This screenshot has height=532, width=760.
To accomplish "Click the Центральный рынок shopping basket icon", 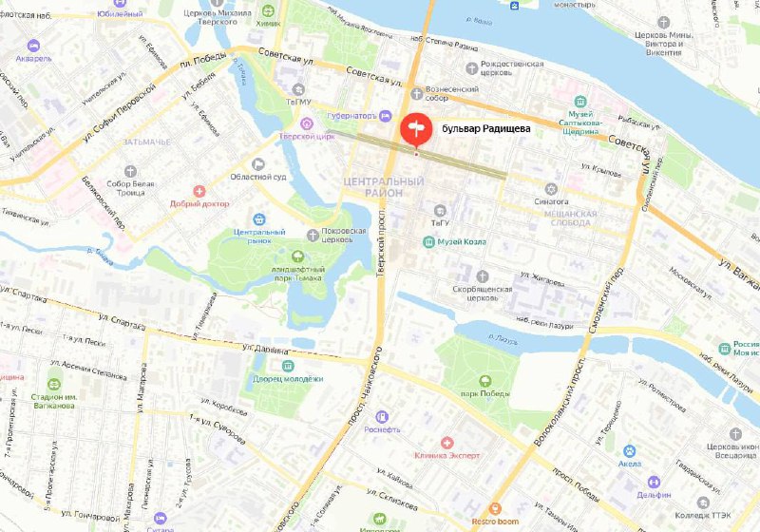I will [x=259, y=219].
